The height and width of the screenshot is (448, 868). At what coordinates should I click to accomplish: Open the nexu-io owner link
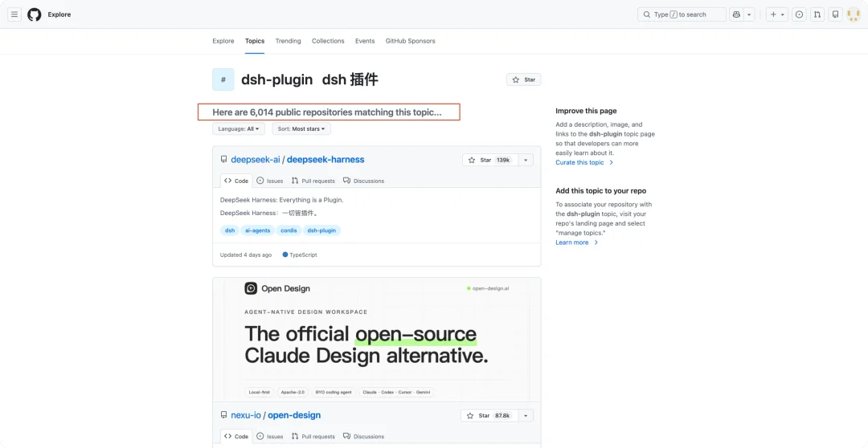246,415
